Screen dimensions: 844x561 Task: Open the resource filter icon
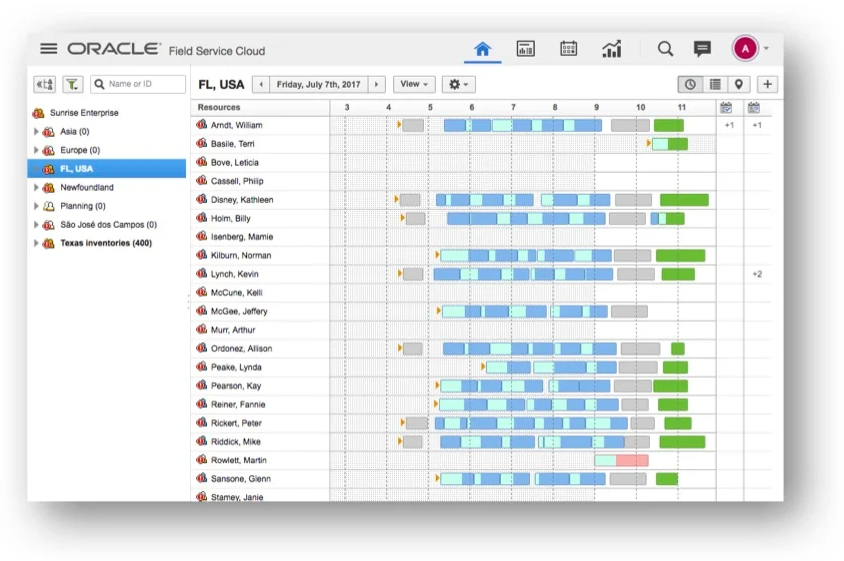pos(72,84)
